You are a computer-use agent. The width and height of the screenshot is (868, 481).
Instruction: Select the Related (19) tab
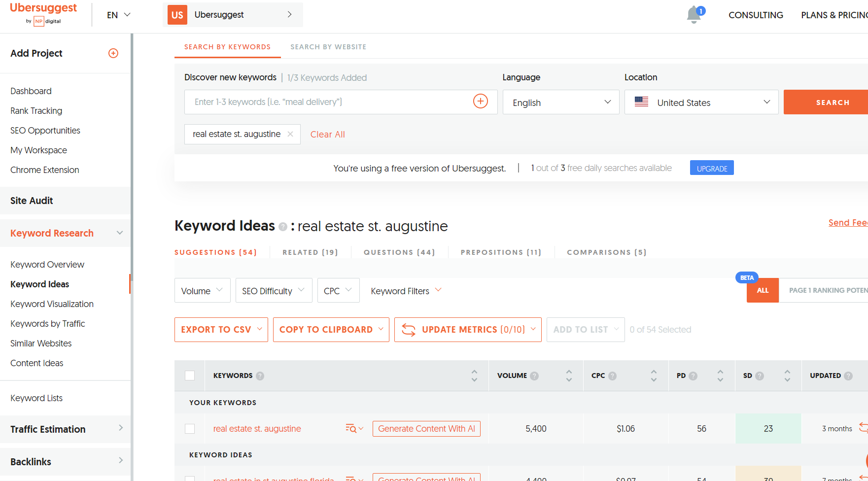pyautogui.click(x=310, y=252)
